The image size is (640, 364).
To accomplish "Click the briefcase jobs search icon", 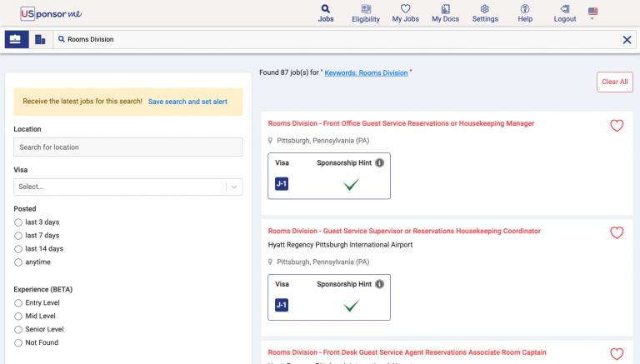I will [x=16, y=39].
